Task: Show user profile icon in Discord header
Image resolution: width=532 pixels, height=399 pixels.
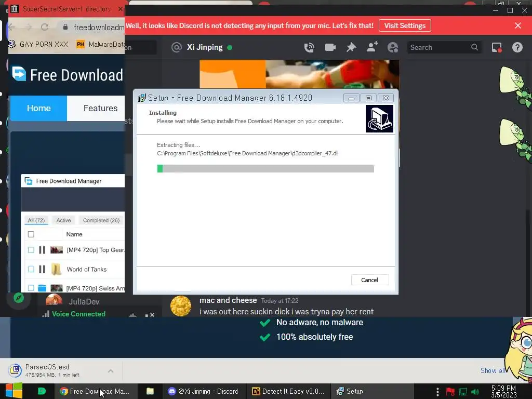Action: pos(393,47)
